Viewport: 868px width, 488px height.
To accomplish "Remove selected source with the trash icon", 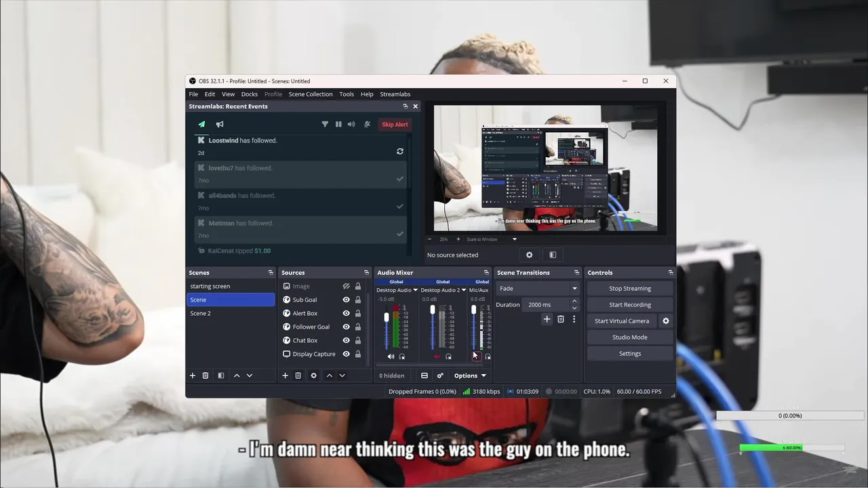I will (x=298, y=375).
